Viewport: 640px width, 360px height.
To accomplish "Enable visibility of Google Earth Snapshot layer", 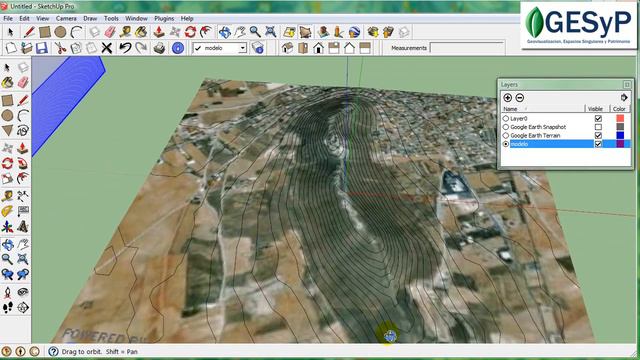I will 598,127.
